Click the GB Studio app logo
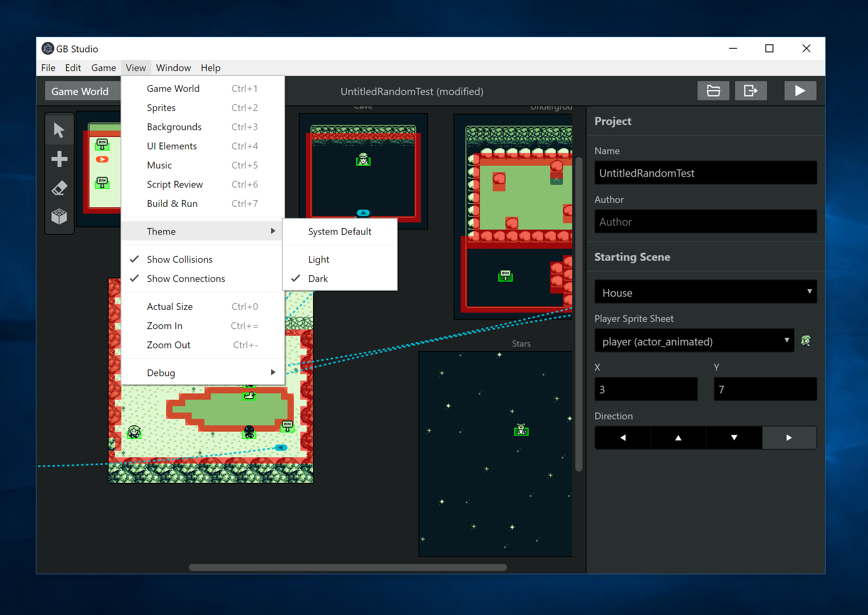Image resolution: width=868 pixels, height=615 pixels. [x=48, y=49]
